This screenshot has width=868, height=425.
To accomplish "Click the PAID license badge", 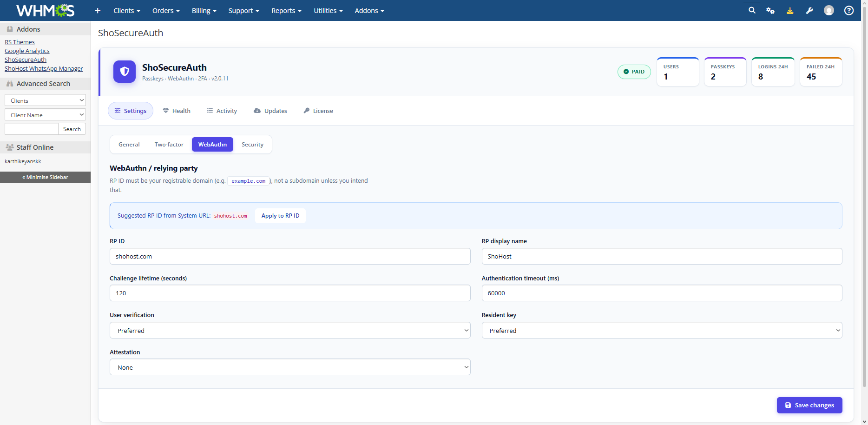I will (634, 72).
